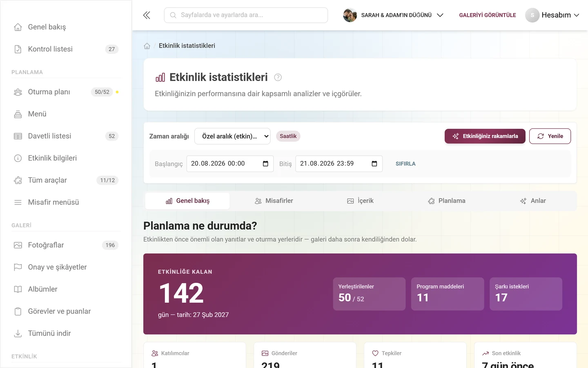The width and height of the screenshot is (588, 368).
Task: Collapse the sidebar with double-chevron icon
Action: tap(147, 15)
